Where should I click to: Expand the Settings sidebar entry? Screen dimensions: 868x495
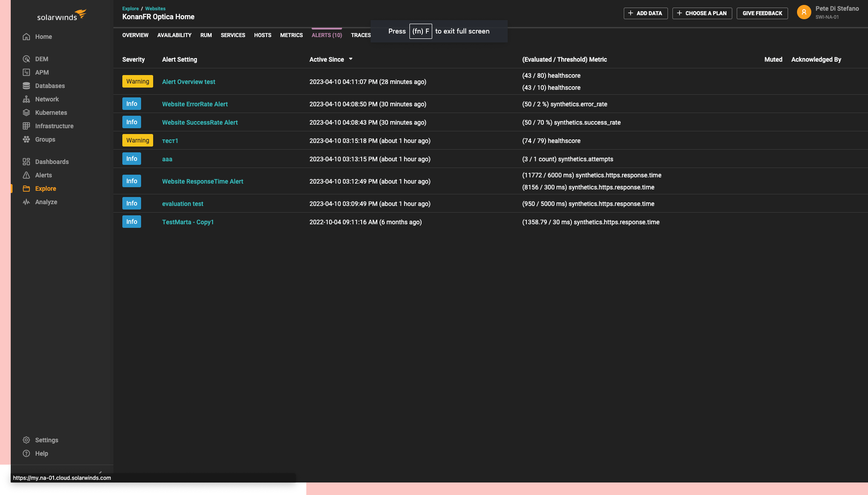[47, 440]
